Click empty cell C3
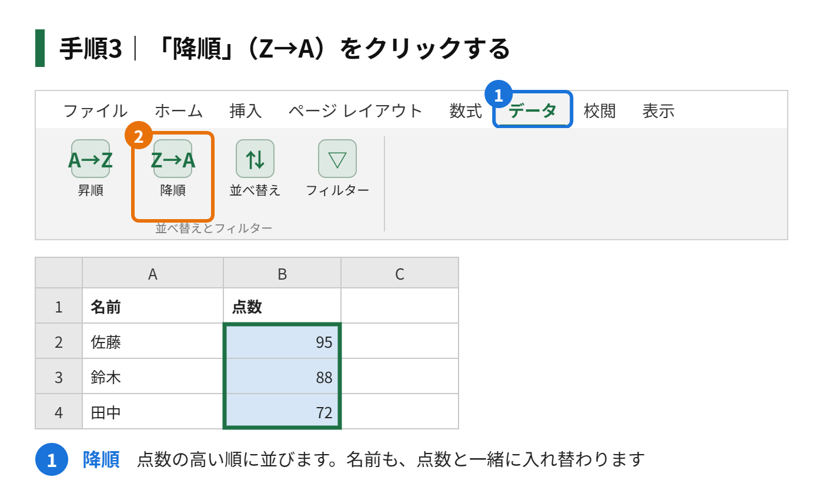The image size is (823, 504). point(400,376)
